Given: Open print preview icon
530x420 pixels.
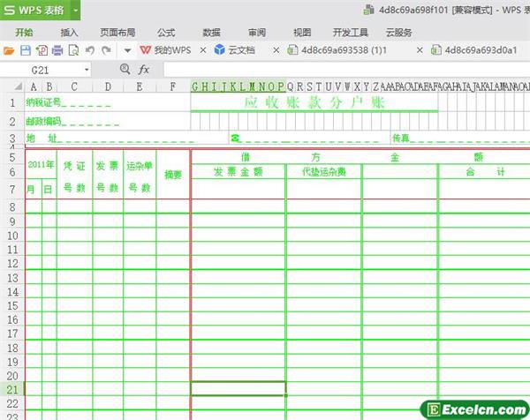Looking at the screenshot, I should [x=73, y=50].
